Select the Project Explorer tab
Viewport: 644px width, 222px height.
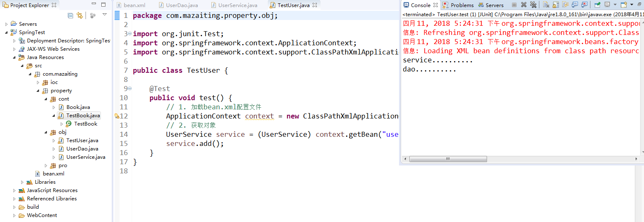(x=30, y=5)
